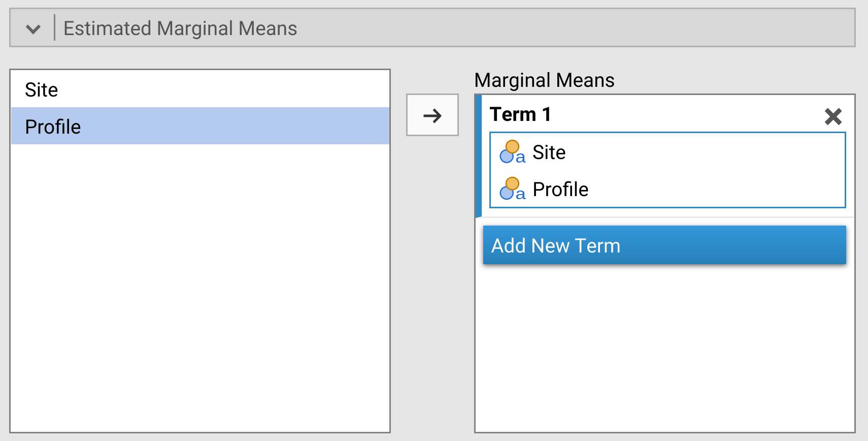This screenshot has width=868, height=441.
Task: Click the Marginal Means label
Action: click(544, 80)
